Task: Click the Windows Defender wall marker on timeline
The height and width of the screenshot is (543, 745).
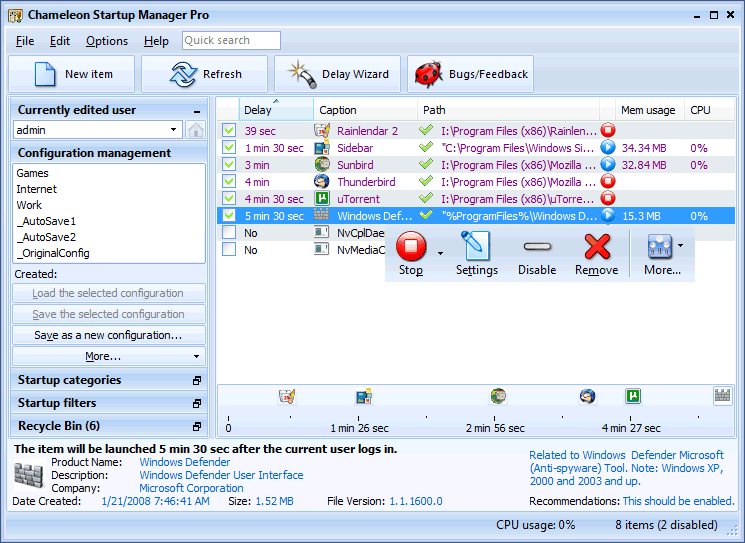Action: click(x=722, y=395)
